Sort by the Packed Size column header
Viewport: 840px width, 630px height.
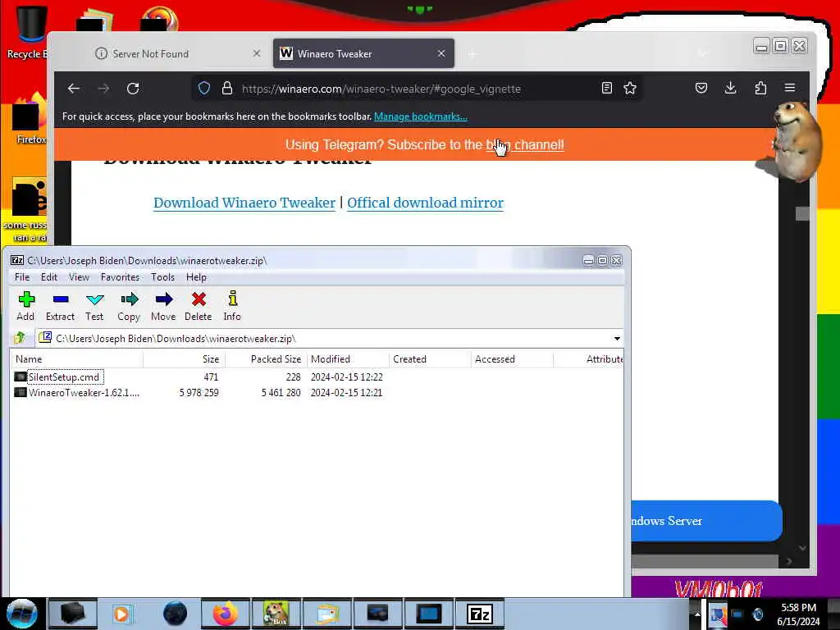[x=267, y=359]
